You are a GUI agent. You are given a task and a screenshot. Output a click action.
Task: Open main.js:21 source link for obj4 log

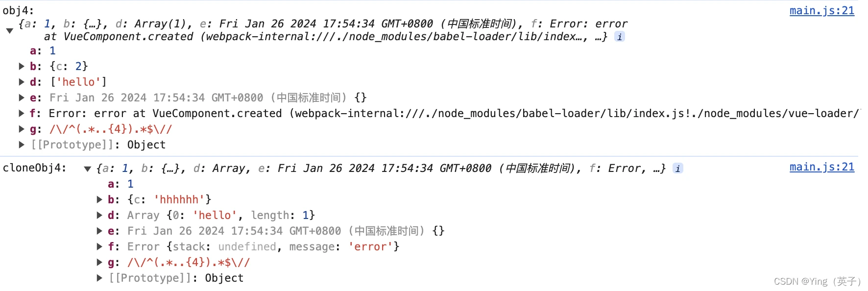click(x=821, y=11)
